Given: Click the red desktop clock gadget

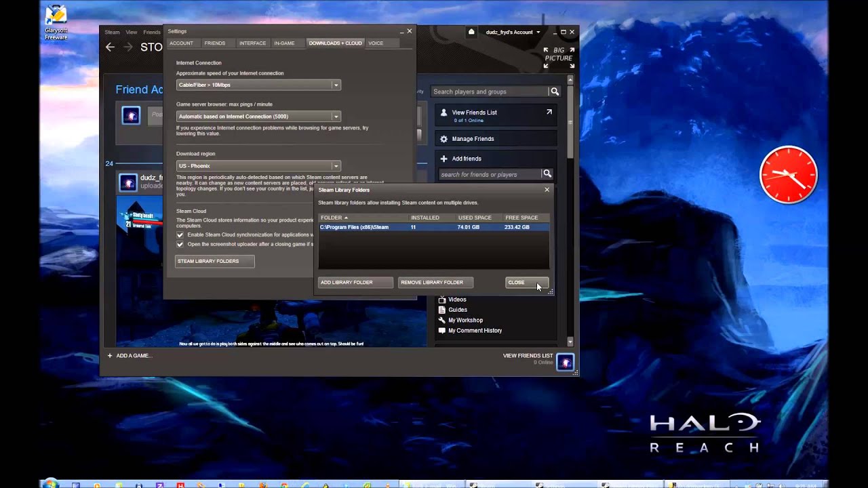Looking at the screenshot, I should [789, 175].
